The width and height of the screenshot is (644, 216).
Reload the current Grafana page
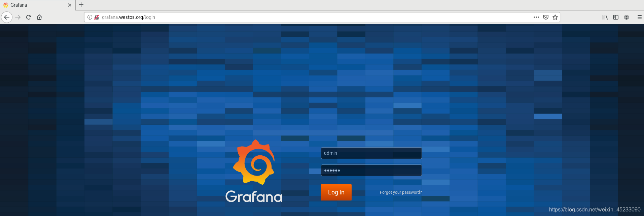[29, 17]
